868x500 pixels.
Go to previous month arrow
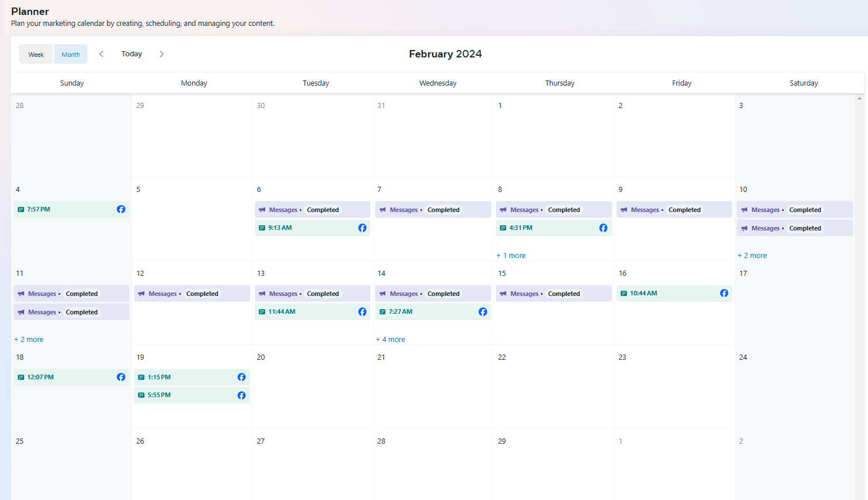[x=101, y=54]
